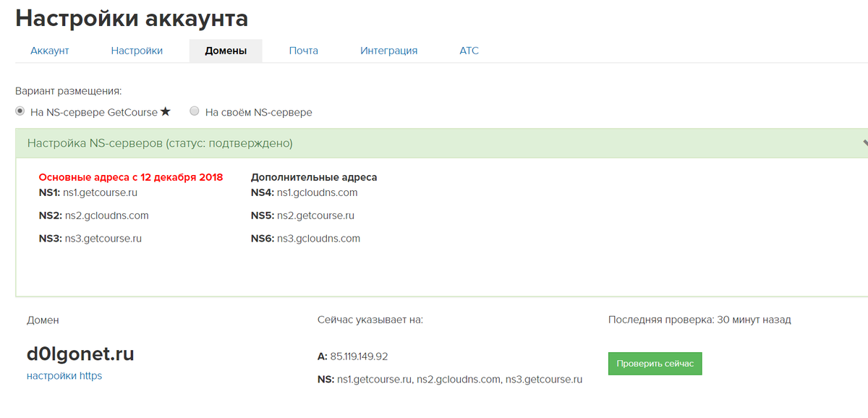Click chevron arrow at right of green header
Screen dimensions: 868x418
tap(864, 143)
